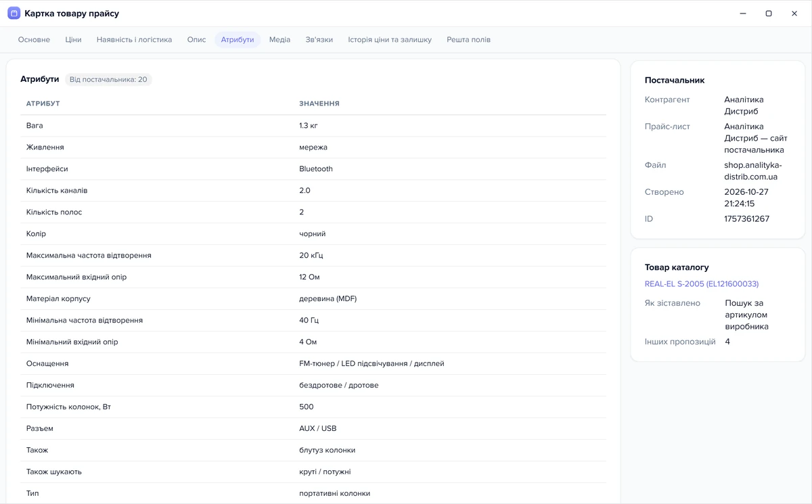
Task: Click the FM-тюнер / LED підсвічування / дисплей value
Action: (371, 364)
